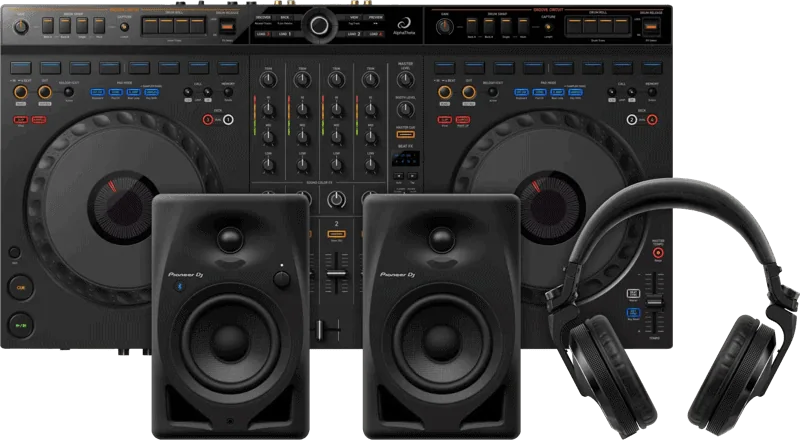Click the View button in browse section

pos(355,17)
